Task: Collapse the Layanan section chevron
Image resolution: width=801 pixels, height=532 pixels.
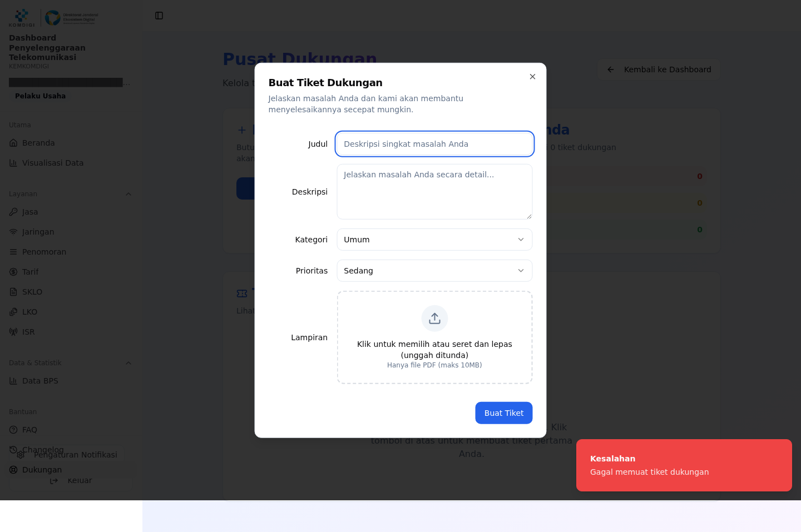Action: pos(128,194)
